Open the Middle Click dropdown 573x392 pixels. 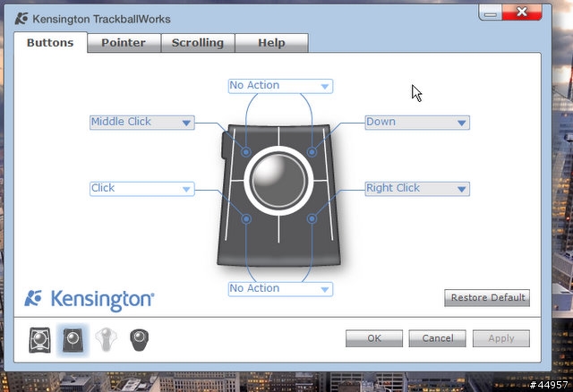(x=142, y=123)
